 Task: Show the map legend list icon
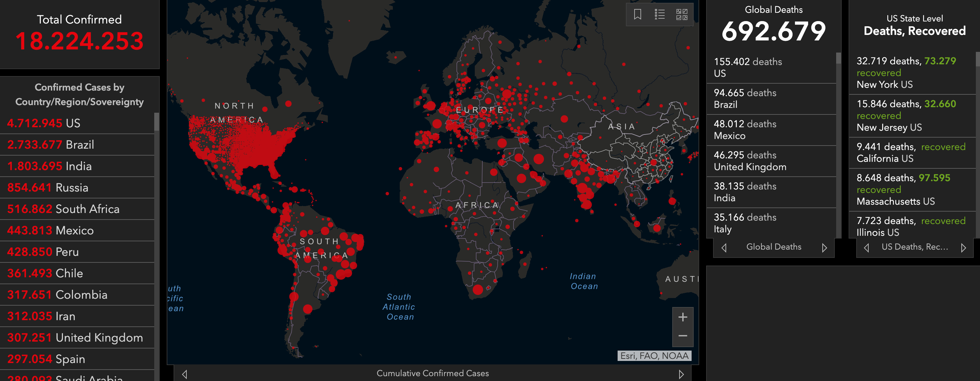point(659,15)
